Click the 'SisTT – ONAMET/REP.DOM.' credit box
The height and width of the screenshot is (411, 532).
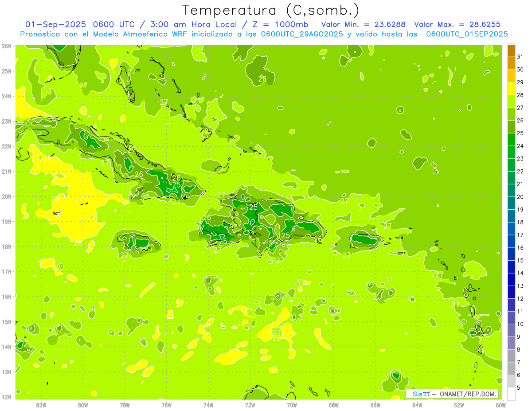pyautogui.click(x=452, y=394)
